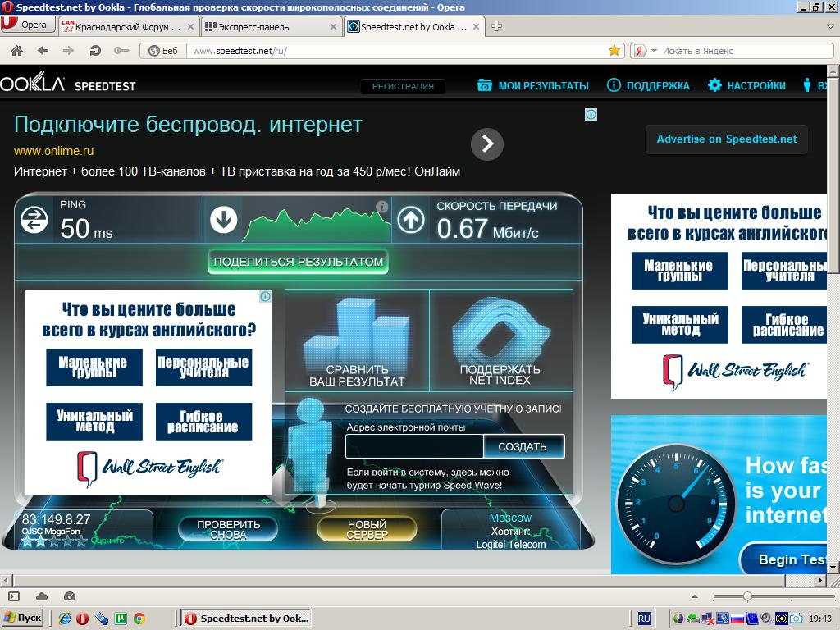
Task: Open the password wand key icon
Action: 121,51
